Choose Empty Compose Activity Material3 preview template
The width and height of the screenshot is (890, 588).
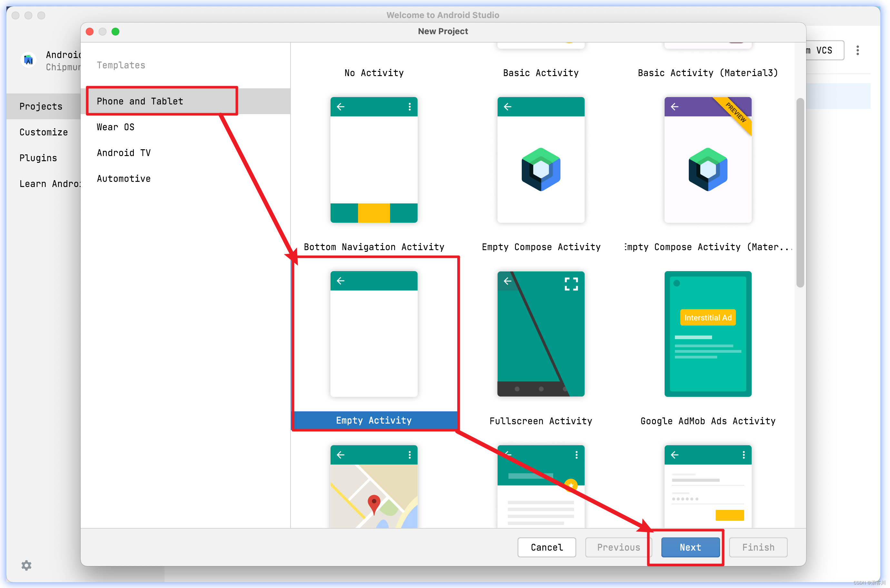click(707, 160)
